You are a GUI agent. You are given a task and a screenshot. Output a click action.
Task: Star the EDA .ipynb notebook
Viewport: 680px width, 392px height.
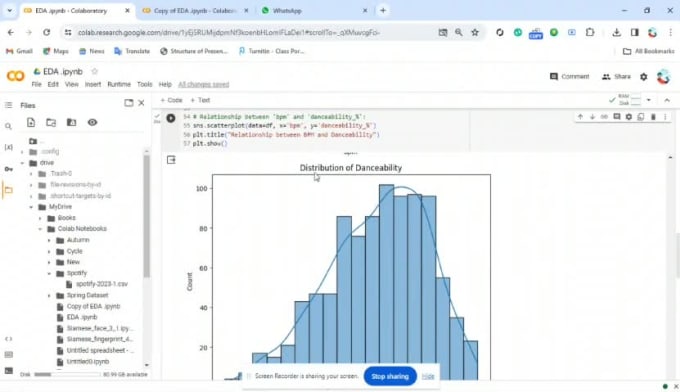[x=95, y=71]
